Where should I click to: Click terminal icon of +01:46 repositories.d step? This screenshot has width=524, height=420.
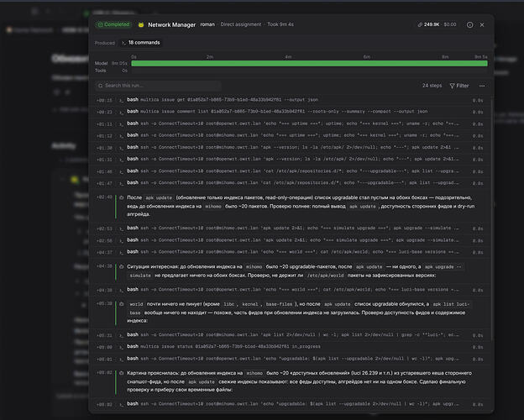(x=122, y=171)
